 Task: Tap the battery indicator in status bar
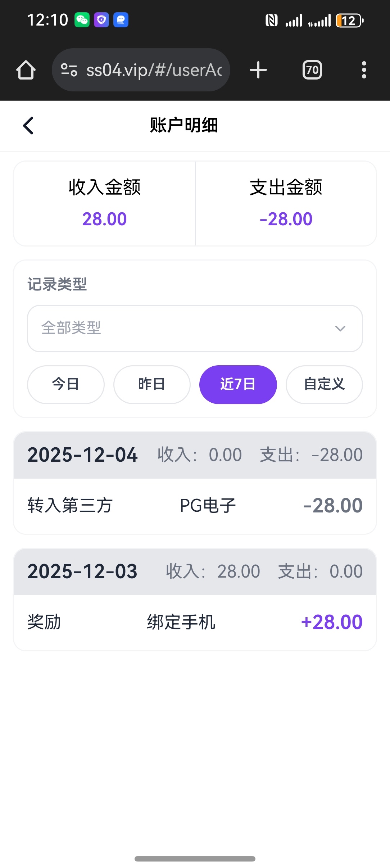pyautogui.click(x=349, y=21)
